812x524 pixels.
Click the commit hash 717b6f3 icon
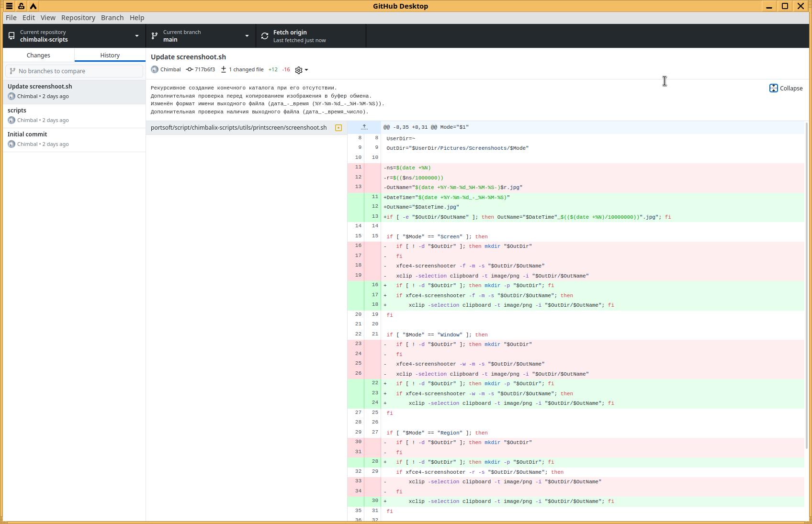tap(190, 69)
